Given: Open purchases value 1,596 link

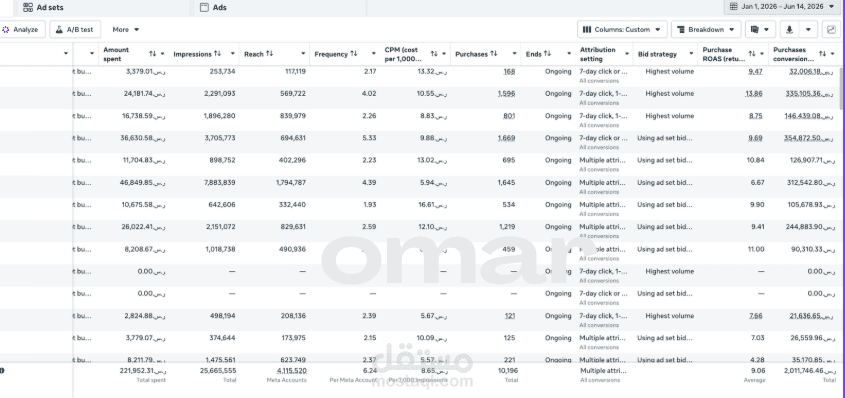Looking at the screenshot, I should pyautogui.click(x=507, y=94).
